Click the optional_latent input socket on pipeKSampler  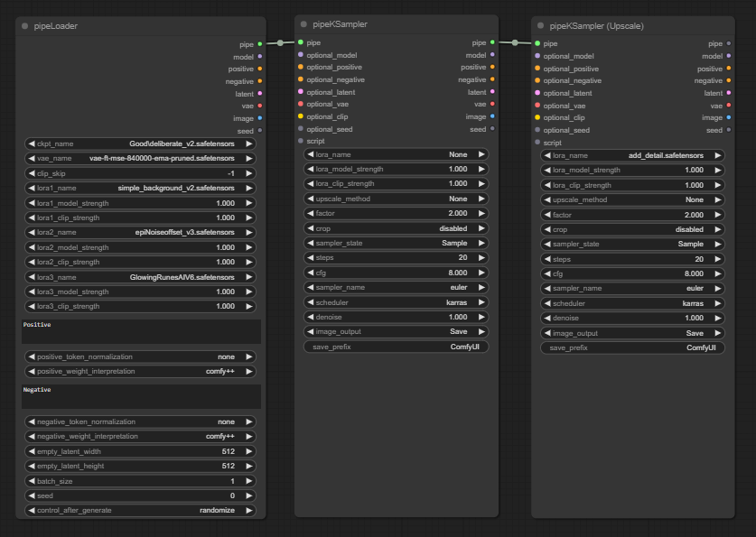(301, 91)
